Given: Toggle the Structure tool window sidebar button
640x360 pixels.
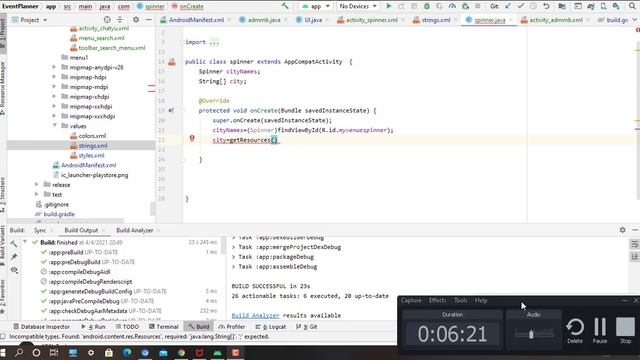Looking at the screenshot, I should pyautogui.click(x=3, y=195).
